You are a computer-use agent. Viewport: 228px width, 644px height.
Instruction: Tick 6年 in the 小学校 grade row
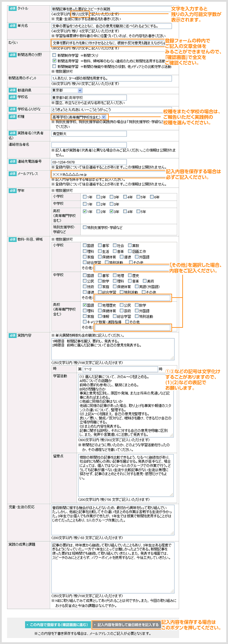point(152,197)
